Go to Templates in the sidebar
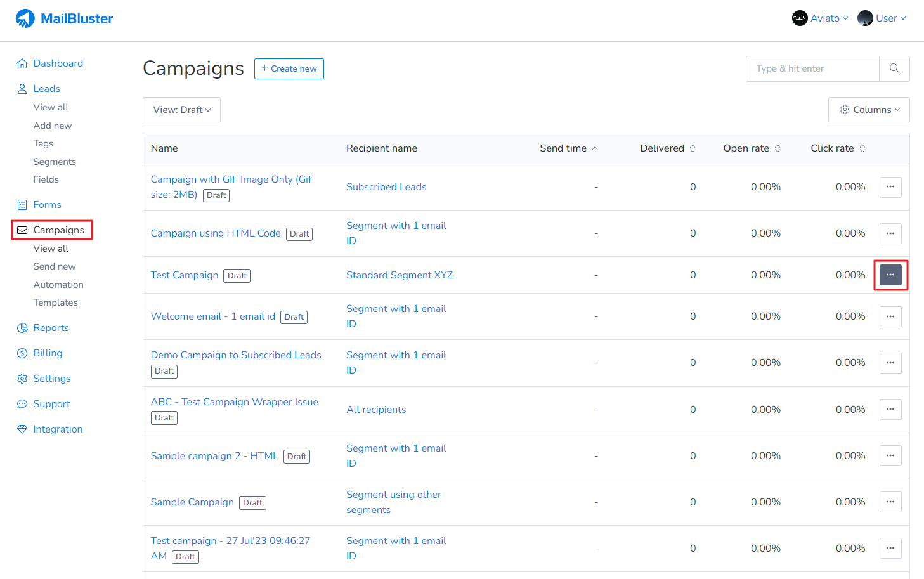924x579 pixels. [55, 303]
